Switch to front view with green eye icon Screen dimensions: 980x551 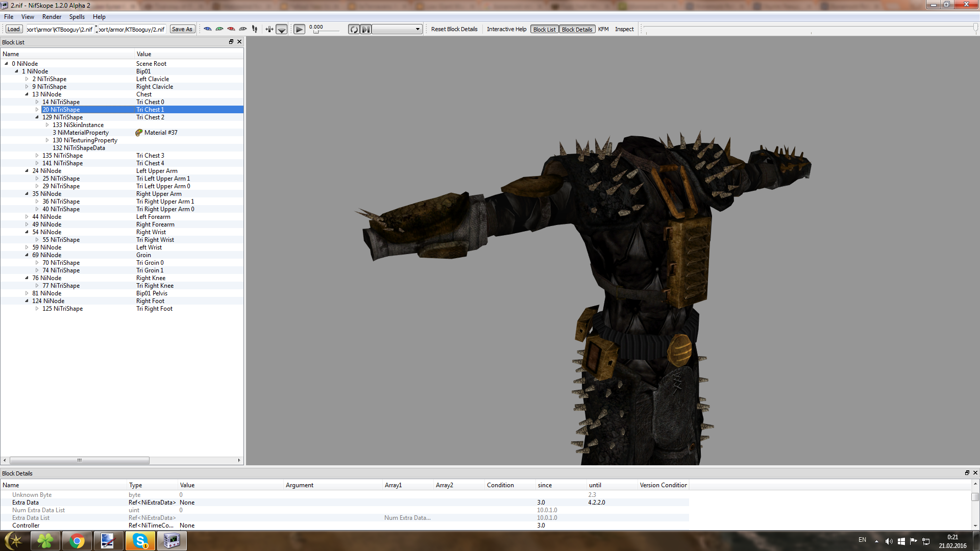(219, 29)
